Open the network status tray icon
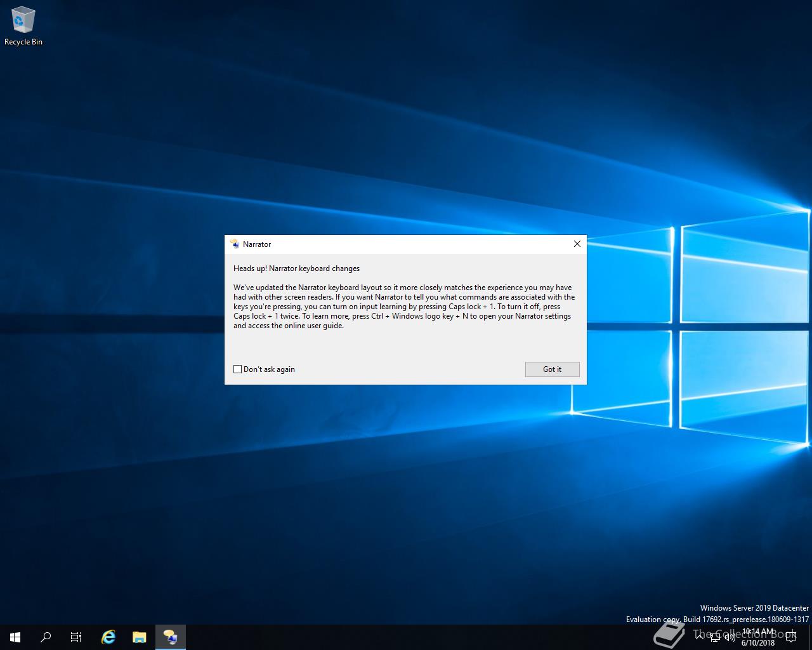Screen dimensions: 812x650 (x=715, y=637)
